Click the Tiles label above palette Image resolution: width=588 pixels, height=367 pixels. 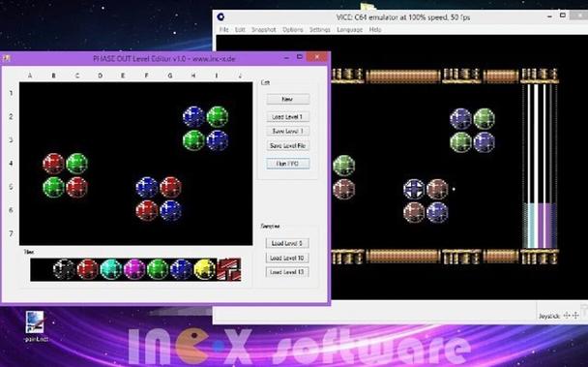click(x=29, y=252)
